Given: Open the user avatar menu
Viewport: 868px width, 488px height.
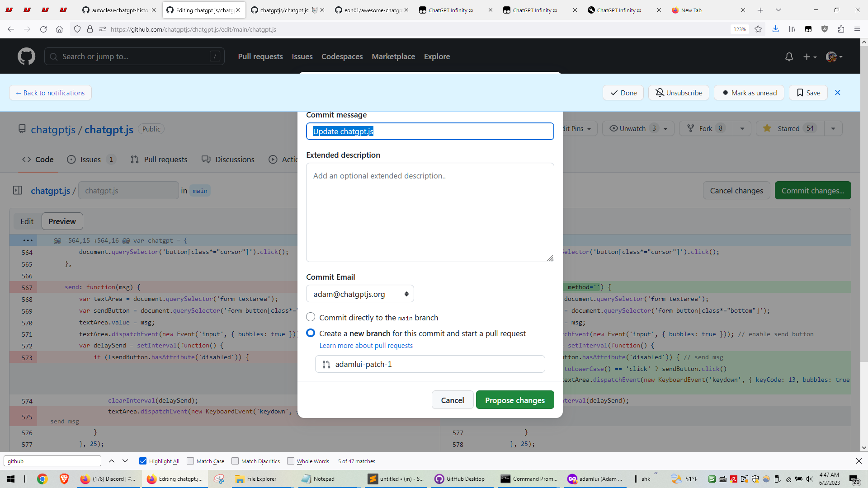Looking at the screenshot, I should (834, 56).
